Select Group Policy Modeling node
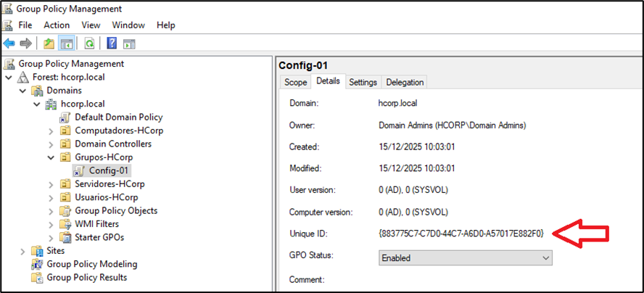This screenshot has width=644, height=293. click(x=91, y=264)
